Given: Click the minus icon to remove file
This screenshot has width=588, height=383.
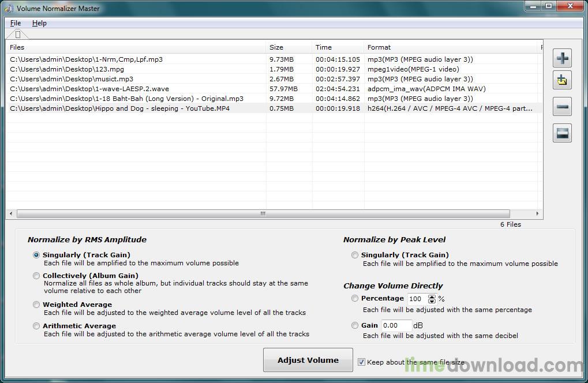Looking at the screenshot, I should pyautogui.click(x=562, y=107).
